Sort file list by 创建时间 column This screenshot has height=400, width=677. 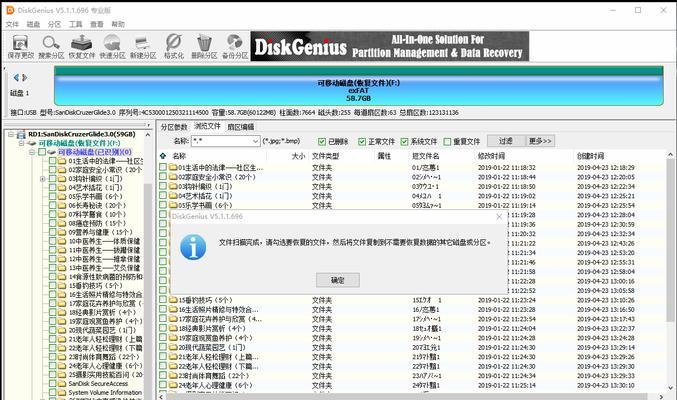[x=591, y=156]
